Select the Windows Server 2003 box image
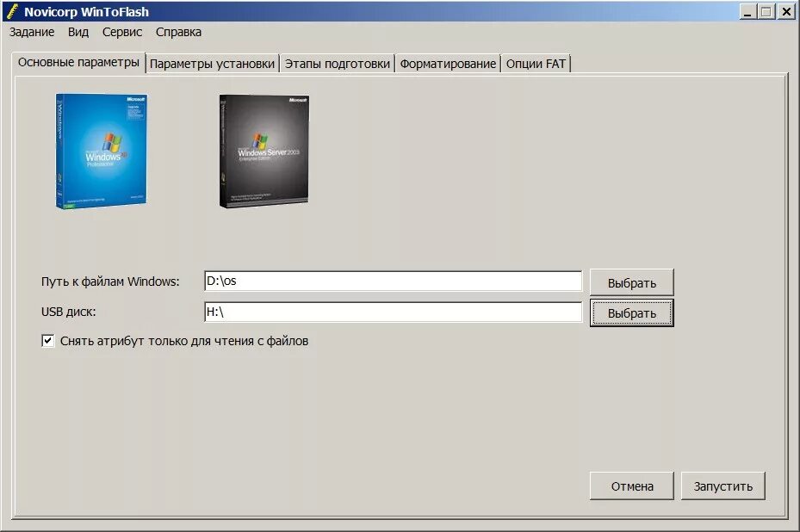Image resolution: width=800 pixels, height=532 pixels. tap(264, 151)
